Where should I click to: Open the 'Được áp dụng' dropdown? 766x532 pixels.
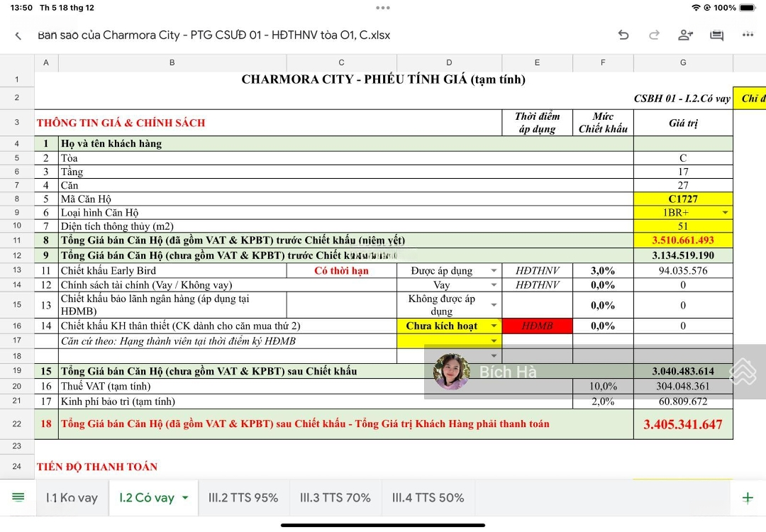494,271
